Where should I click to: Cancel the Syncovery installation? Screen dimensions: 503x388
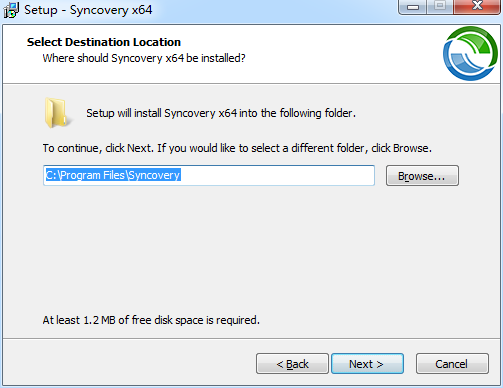click(452, 364)
